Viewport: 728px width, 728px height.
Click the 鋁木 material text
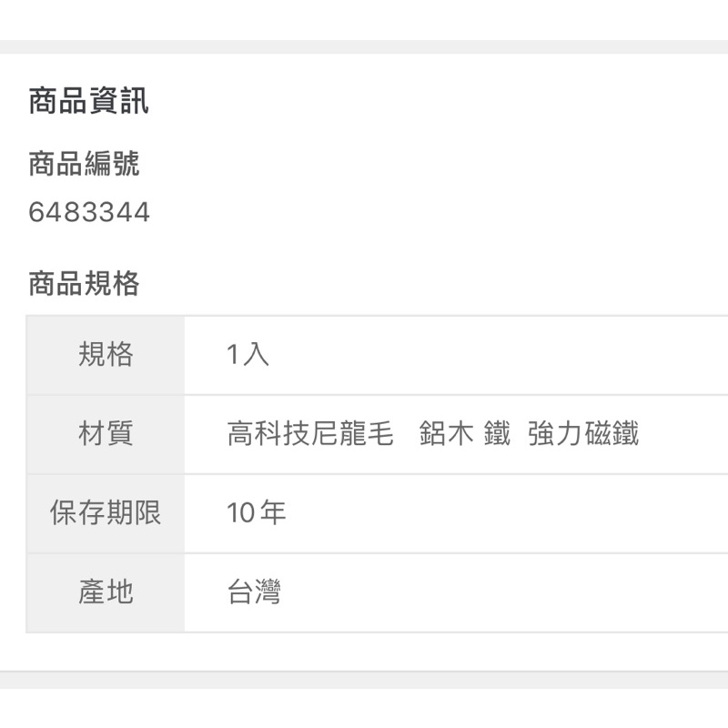click(446, 434)
